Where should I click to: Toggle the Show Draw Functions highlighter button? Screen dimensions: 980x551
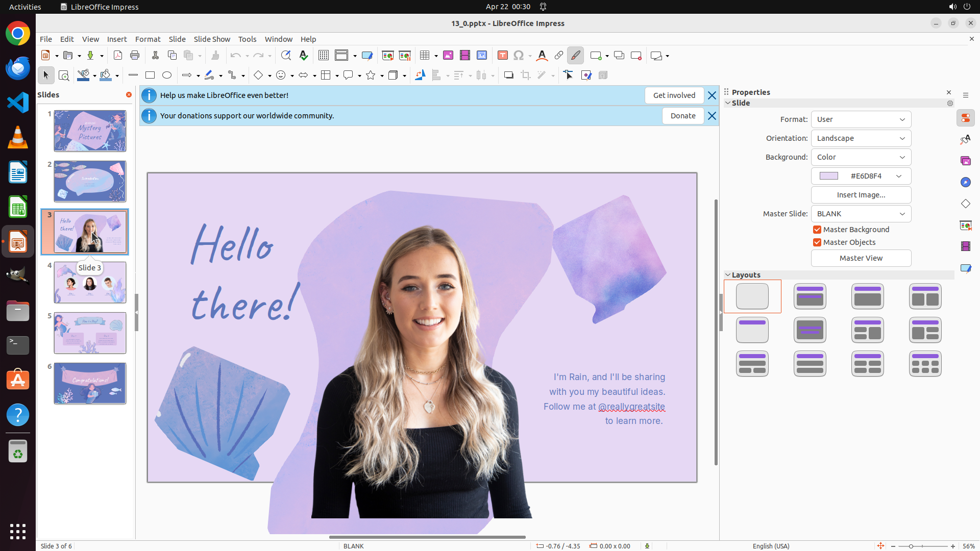[576, 56]
